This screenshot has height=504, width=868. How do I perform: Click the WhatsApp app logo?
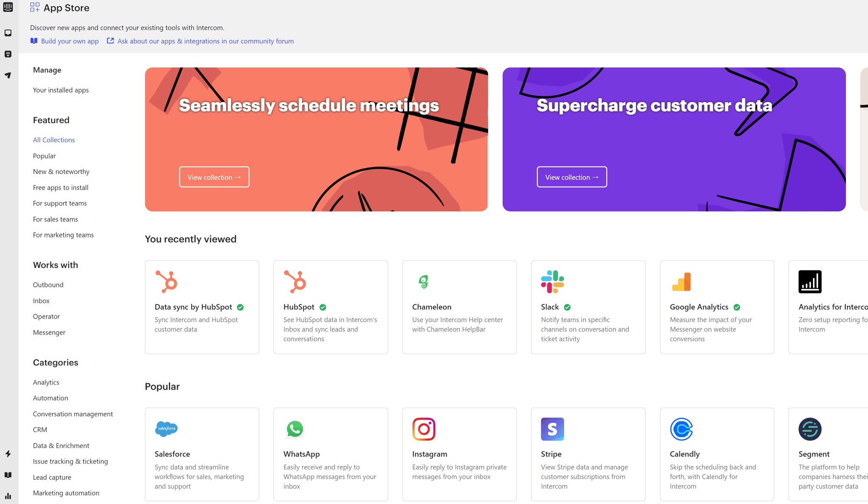pyautogui.click(x=295, y=428)
